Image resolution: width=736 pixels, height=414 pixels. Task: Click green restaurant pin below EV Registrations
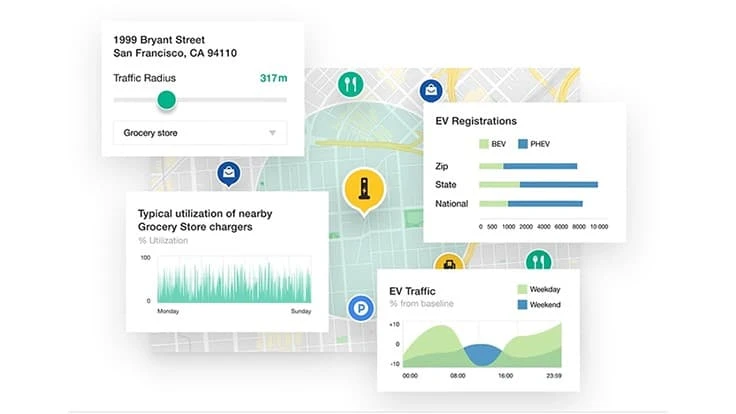pyautogui.click(x=539, y=262)
